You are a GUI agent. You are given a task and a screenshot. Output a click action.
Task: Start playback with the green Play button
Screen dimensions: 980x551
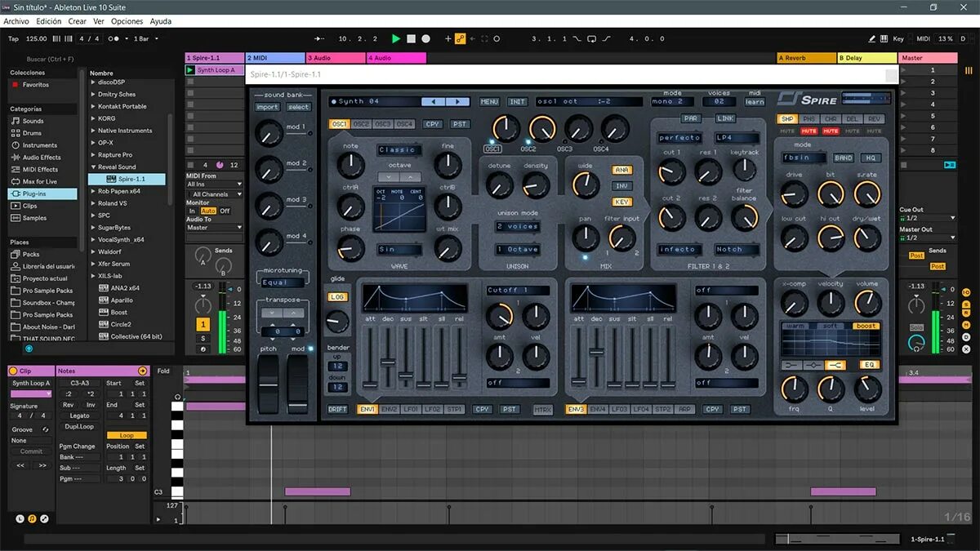click(396, 38)
